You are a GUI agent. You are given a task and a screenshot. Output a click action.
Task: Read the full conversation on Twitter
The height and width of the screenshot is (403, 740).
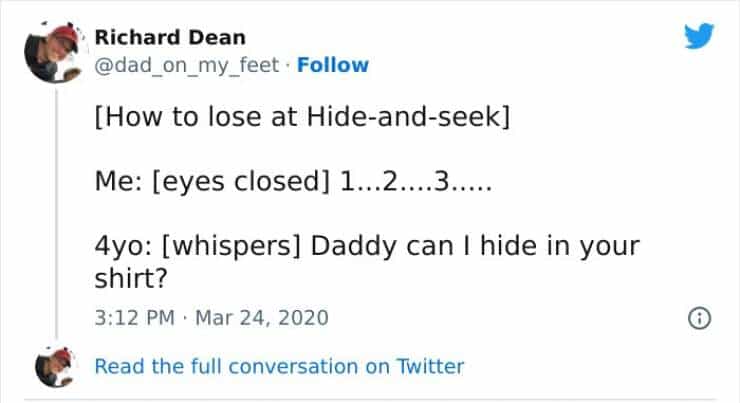tap(279, 366)
